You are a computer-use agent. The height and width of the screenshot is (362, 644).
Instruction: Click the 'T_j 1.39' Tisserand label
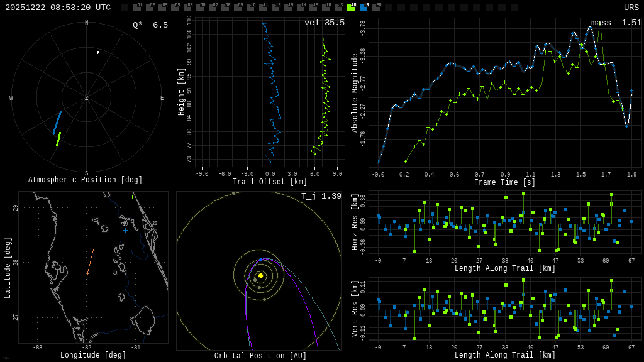(321, 196)
